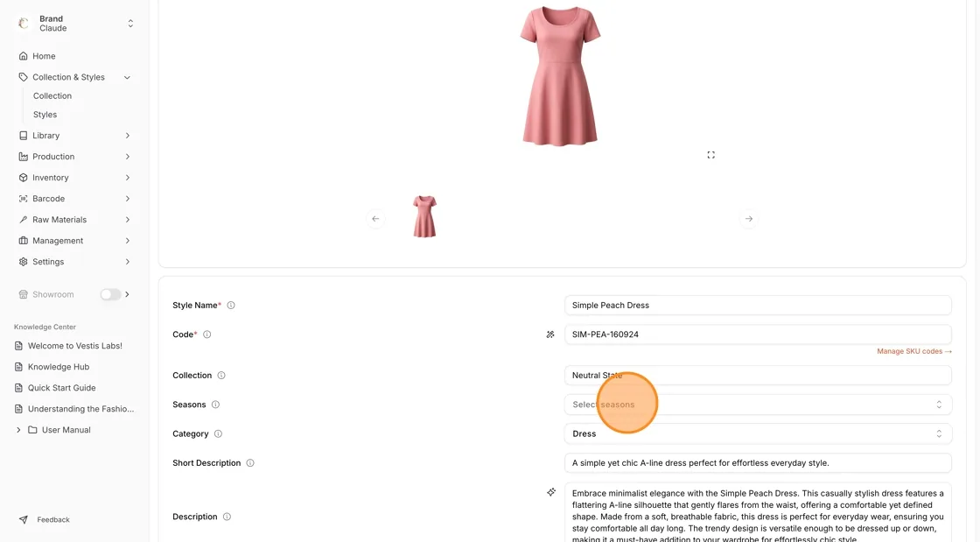Expand the Showroom chevron arrow

(127, 294)
